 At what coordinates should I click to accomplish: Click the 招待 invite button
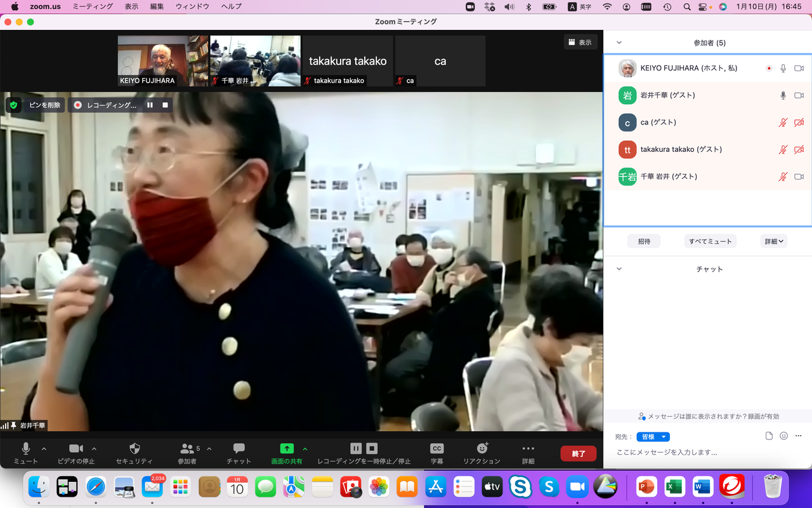click(644, 241)
